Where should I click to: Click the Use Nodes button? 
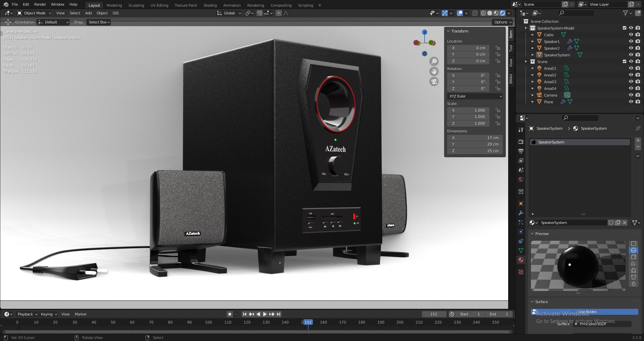584,312
